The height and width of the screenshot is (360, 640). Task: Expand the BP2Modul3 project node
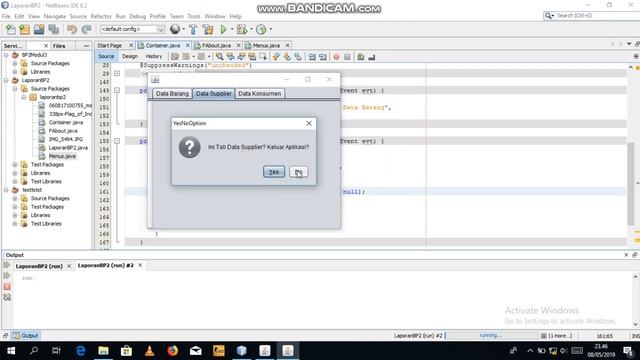tap(6, 55)
